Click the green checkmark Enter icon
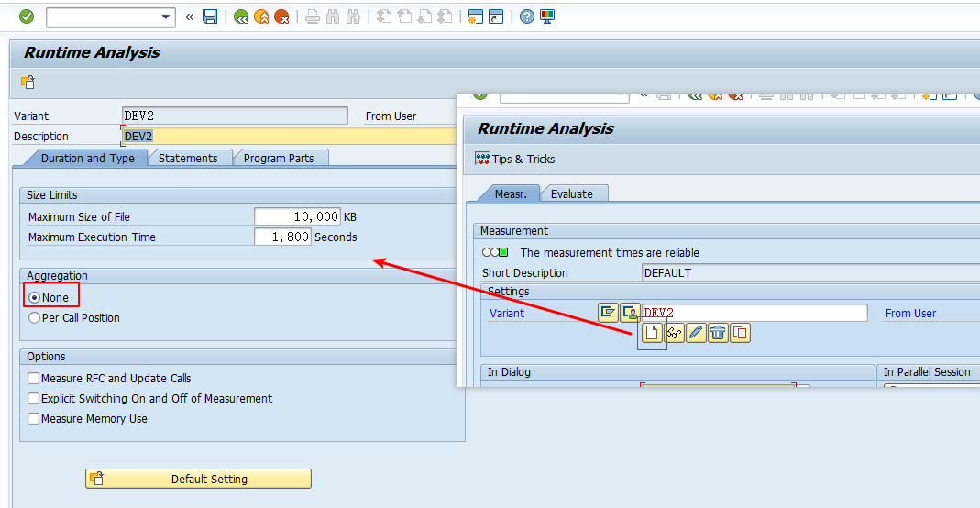Viewport: 980px width, 508px height. [x=27, y=17]
